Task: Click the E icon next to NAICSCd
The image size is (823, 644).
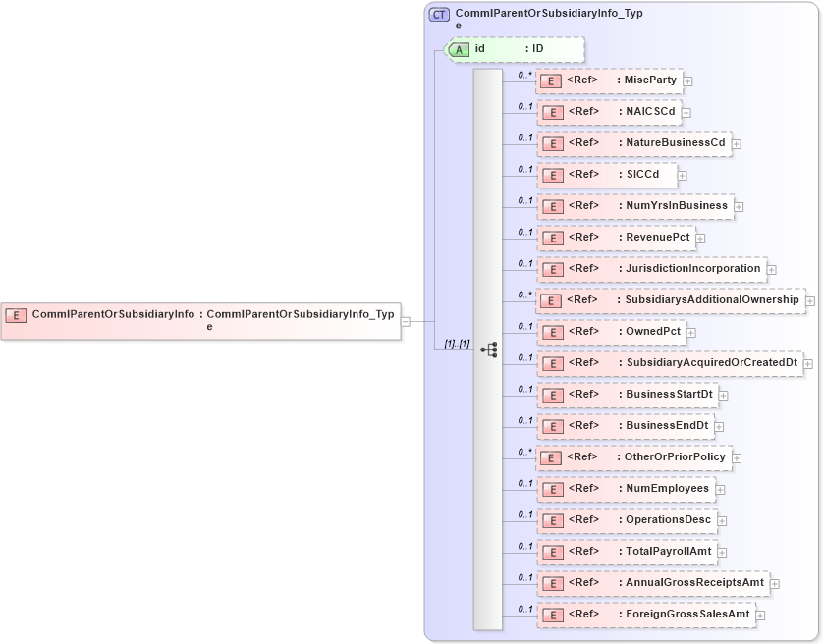Action: 551,112
